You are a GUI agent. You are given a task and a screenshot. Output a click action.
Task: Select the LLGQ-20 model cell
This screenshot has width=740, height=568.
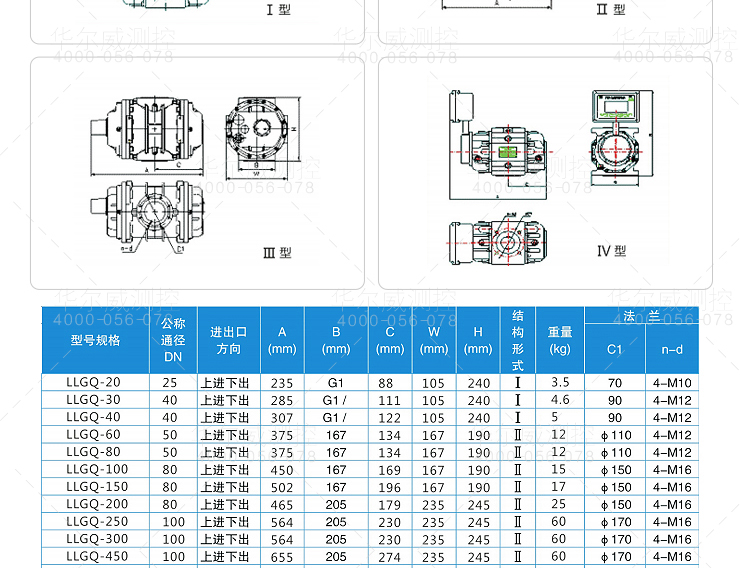[x=93, y=383]
